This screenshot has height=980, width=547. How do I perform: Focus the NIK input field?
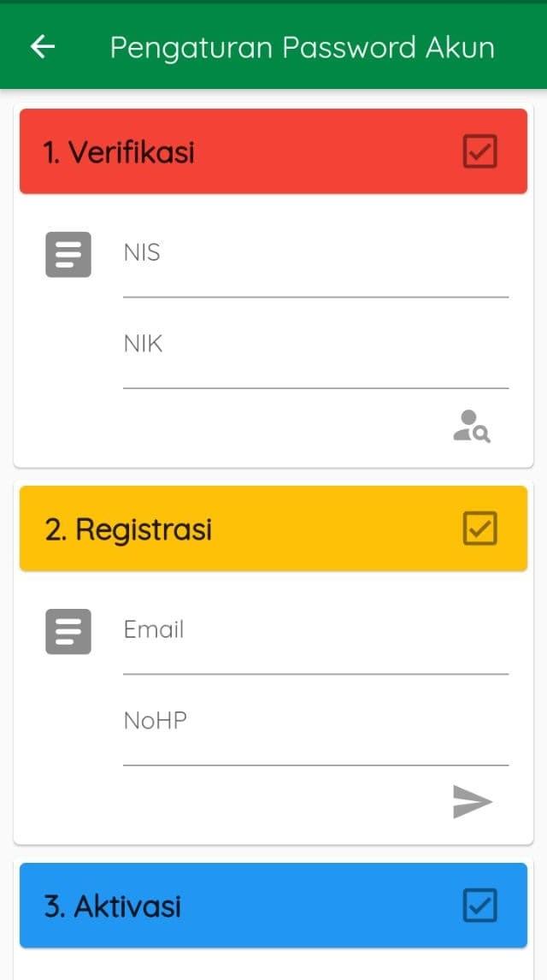[x=316, y=363]
